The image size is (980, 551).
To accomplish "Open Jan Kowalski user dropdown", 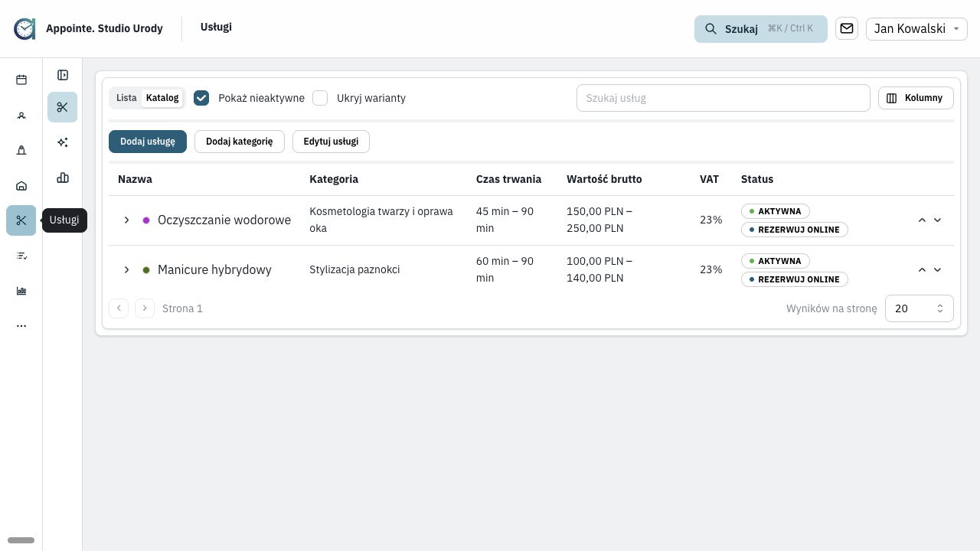I will pos(916,28).
